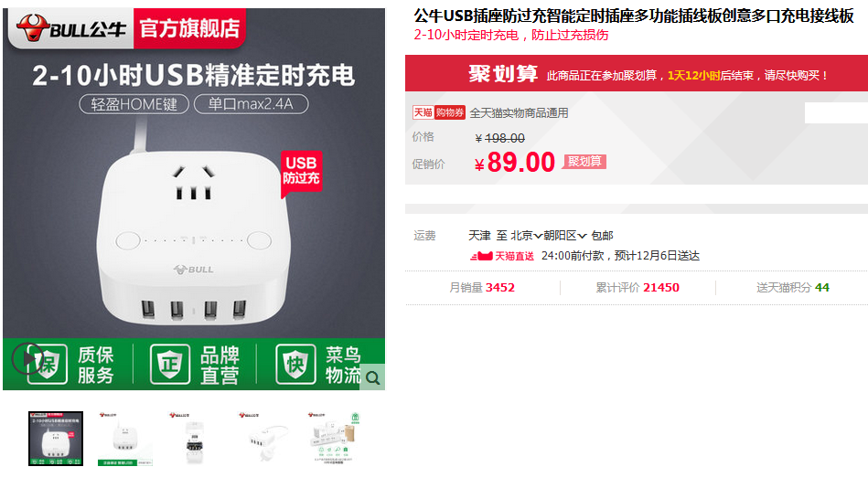The height and width of the screenshot is (488, 868).
Task: Click the 聚划算 promotion banner
Action: coord(637,74)
